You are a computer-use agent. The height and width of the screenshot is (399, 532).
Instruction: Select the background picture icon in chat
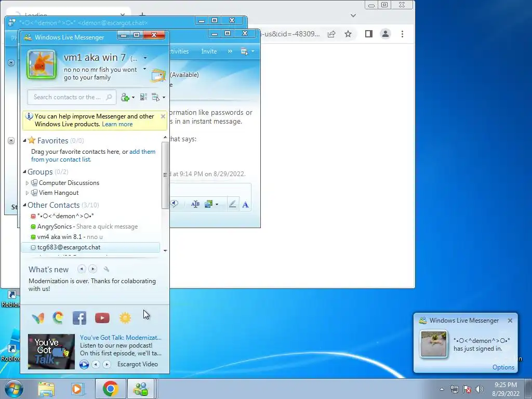tap(208, 204)
